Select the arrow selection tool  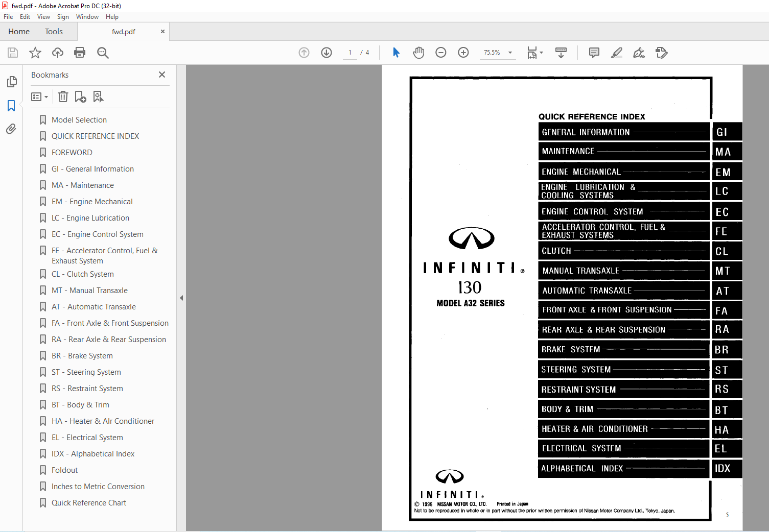(396, 53)
